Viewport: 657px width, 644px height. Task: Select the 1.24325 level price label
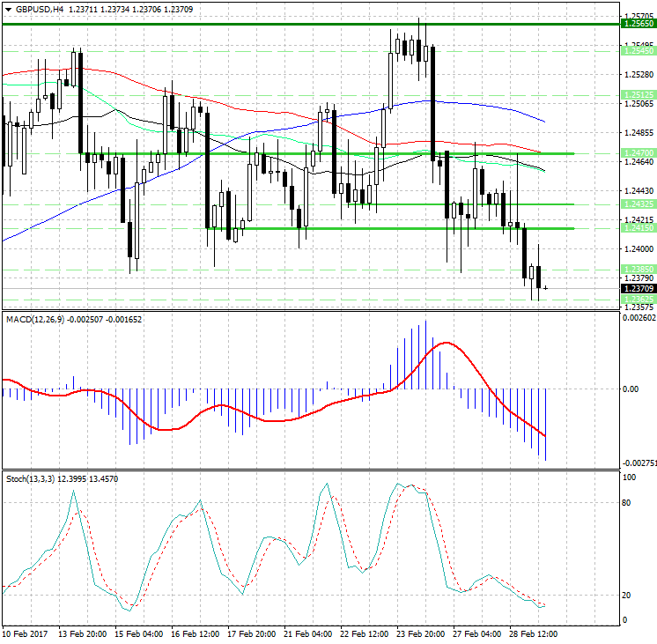(x=638, y=204)
